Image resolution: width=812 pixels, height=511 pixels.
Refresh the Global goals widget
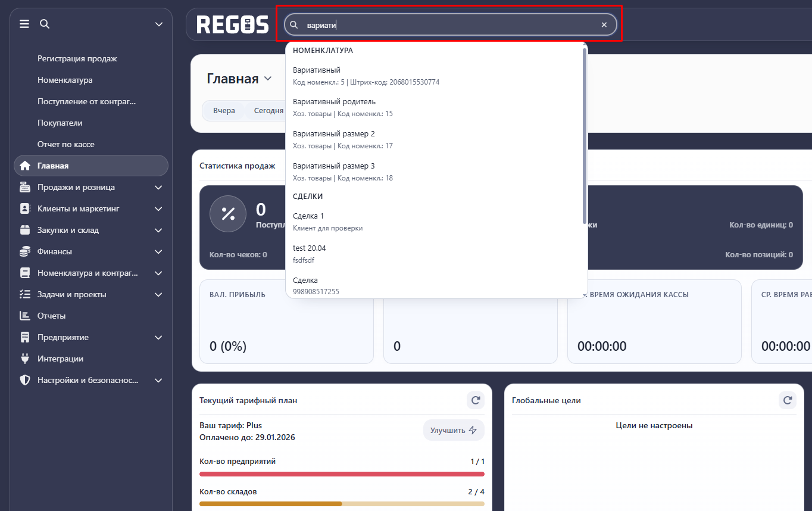click(x=787, y=400)
